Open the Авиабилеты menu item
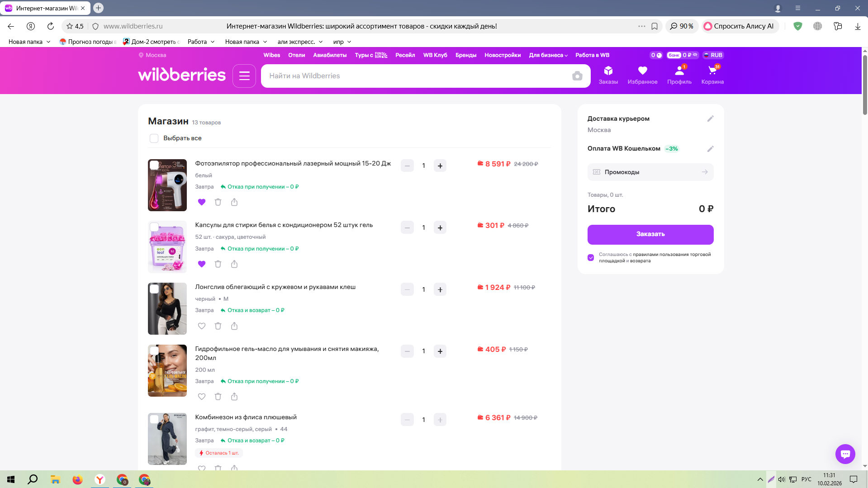 click(x=330, y=55)
